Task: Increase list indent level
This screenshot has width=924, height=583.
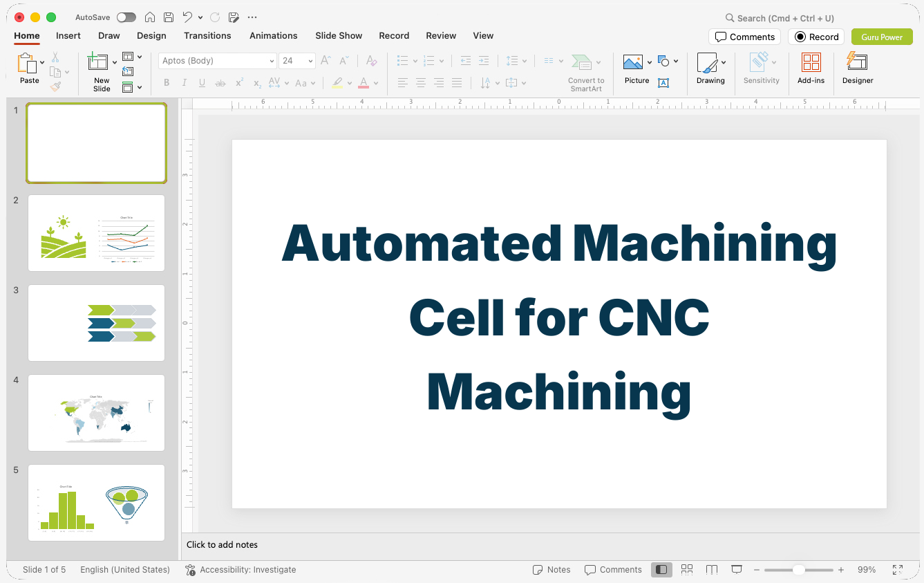Action: click(x=484, y=61)
